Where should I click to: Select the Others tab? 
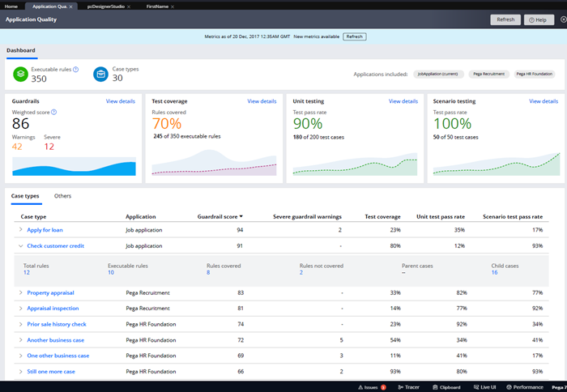pyautogui.click(x=62, y=196)
